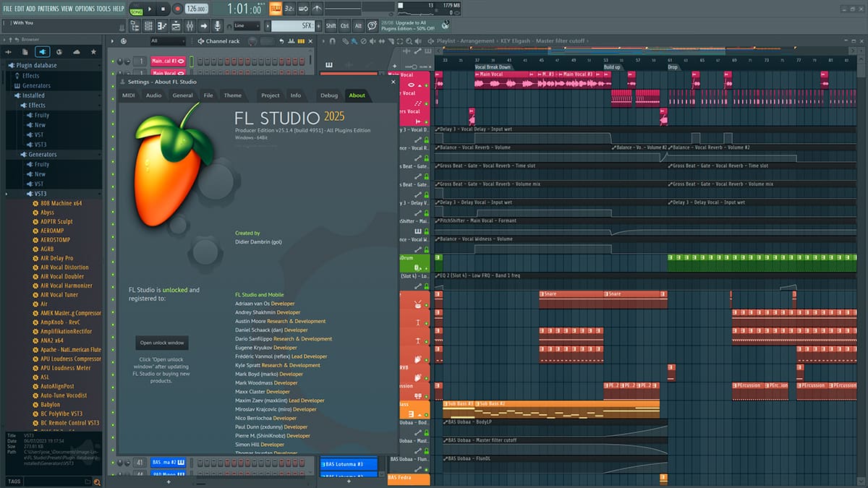Click the SFX pattern selector field
This screenshot has height=488, width=868.
pyautogui.click(x=293, y=26)
